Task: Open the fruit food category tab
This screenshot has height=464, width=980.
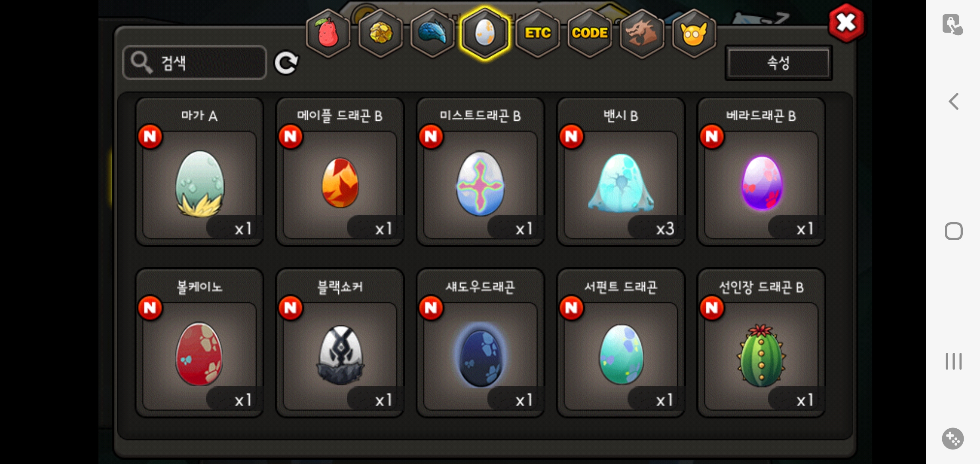Action: [328, 34]
